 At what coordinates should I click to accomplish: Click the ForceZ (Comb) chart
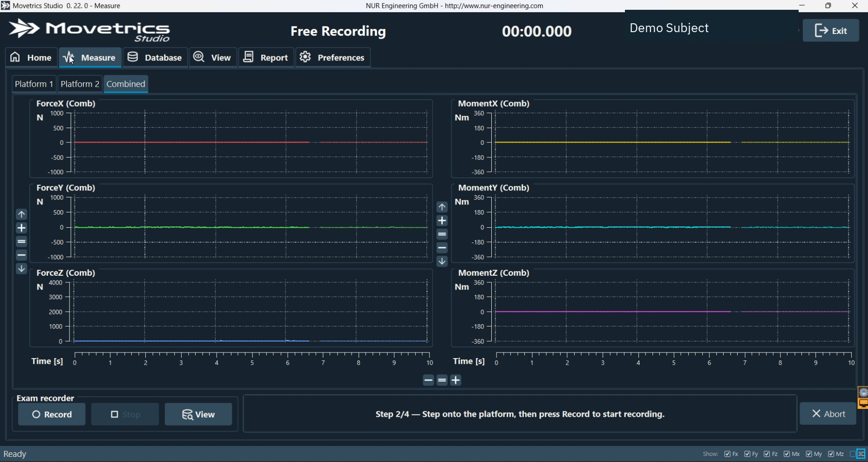click(x=231, y=308)
